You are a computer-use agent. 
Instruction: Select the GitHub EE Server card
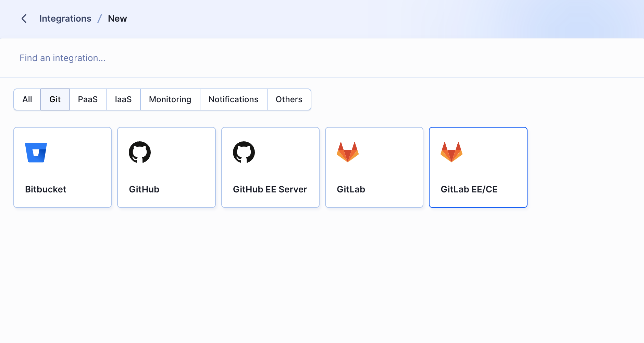click(x=270, y=167)
